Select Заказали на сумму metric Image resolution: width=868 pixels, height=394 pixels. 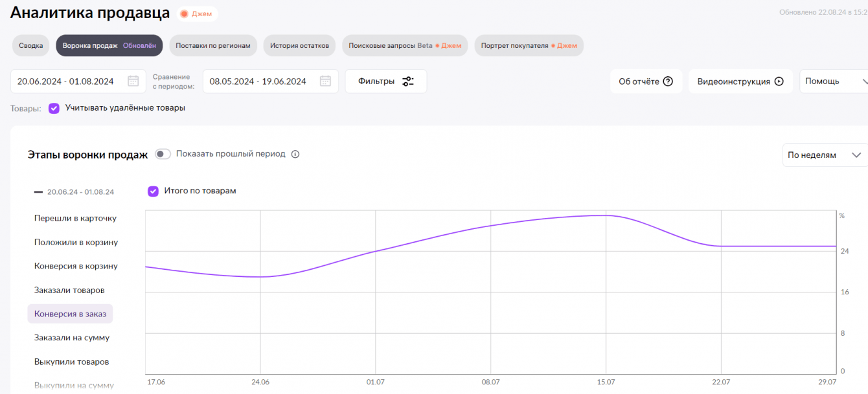point(71,338)
